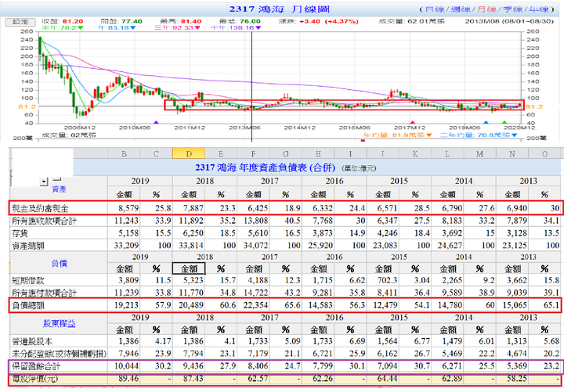
Task: Click the orange 81.2 price label on left axis
Action: tap(27, 106)
